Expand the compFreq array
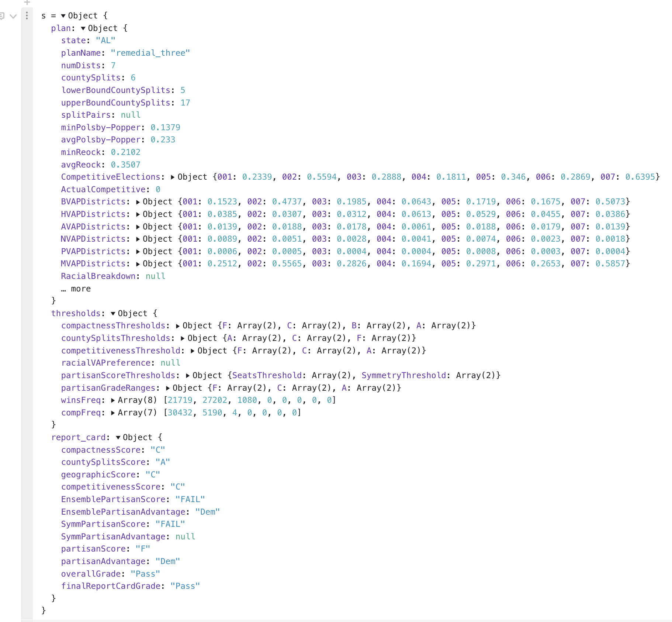 pos(113,413)
